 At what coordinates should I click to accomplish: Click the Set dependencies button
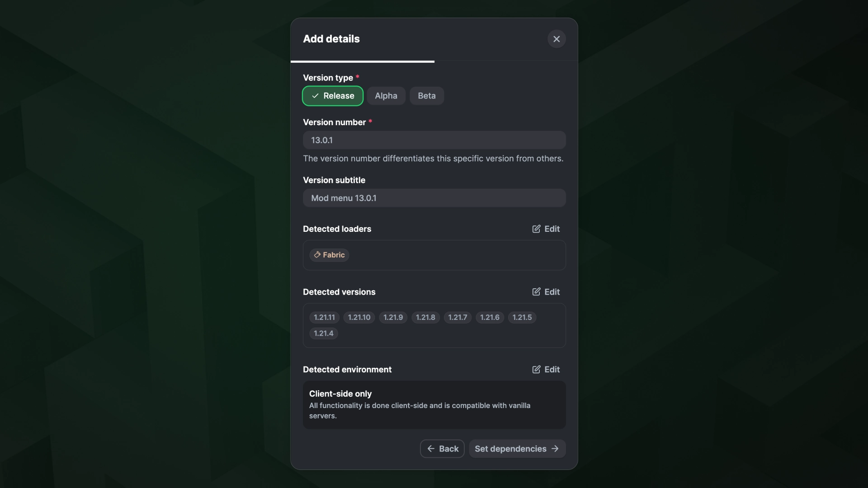click(517, 449)
